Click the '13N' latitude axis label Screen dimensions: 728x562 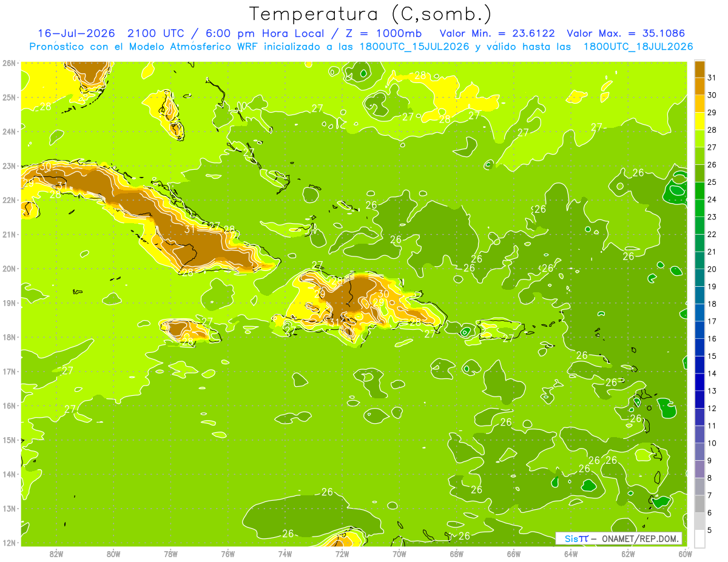(8, 508)
